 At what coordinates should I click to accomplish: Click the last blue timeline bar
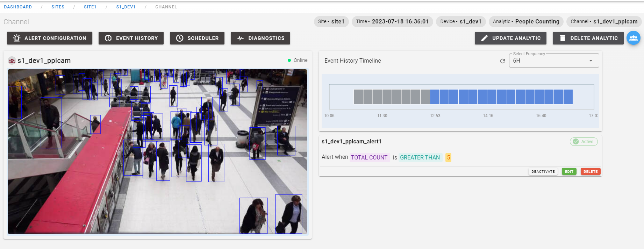tap(568, 97)
